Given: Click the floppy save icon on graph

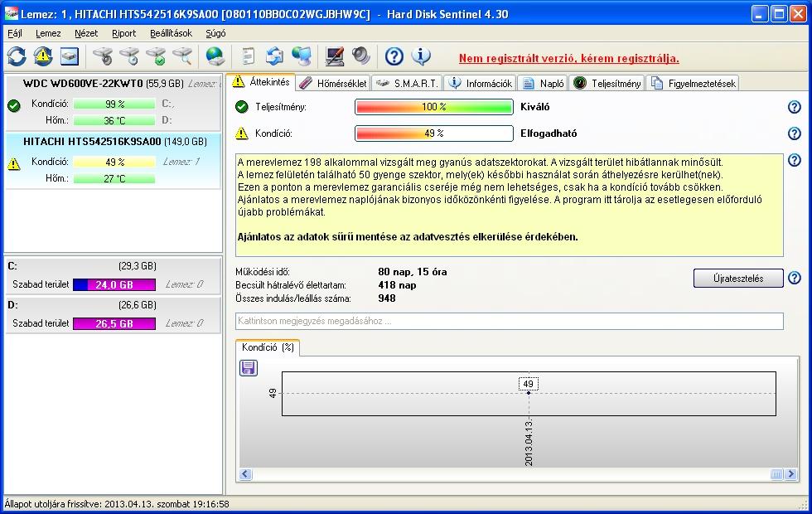Looking at the screenshot, I should point(249,368).
